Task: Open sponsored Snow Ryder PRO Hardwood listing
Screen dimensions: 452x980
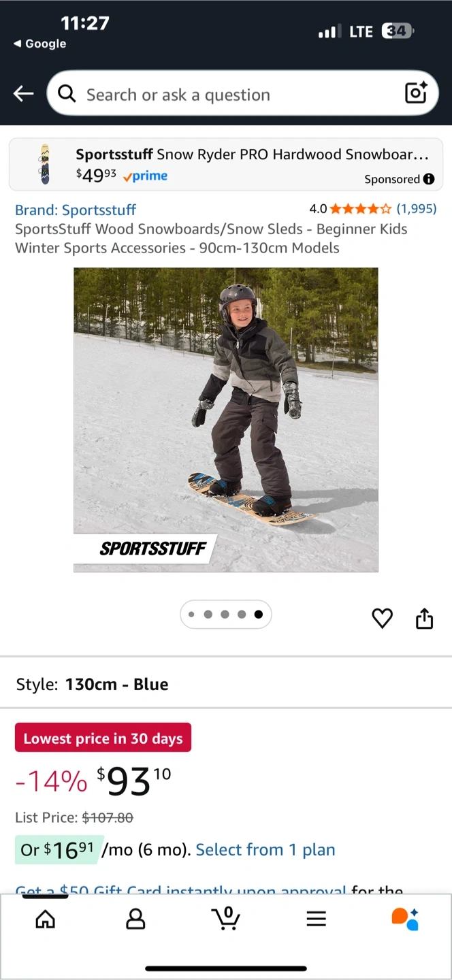Action: click(226, 165)
